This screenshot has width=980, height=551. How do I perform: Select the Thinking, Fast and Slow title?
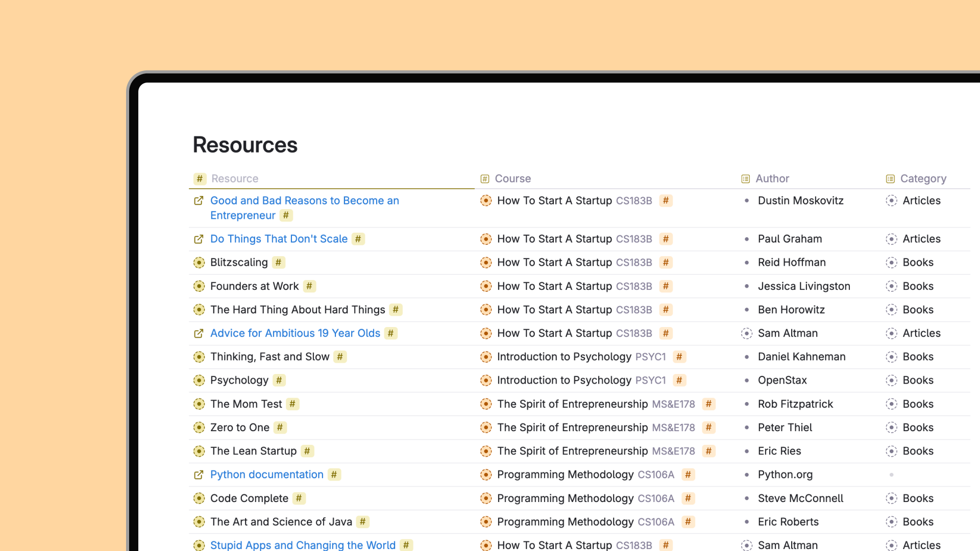tap(269, 357)
